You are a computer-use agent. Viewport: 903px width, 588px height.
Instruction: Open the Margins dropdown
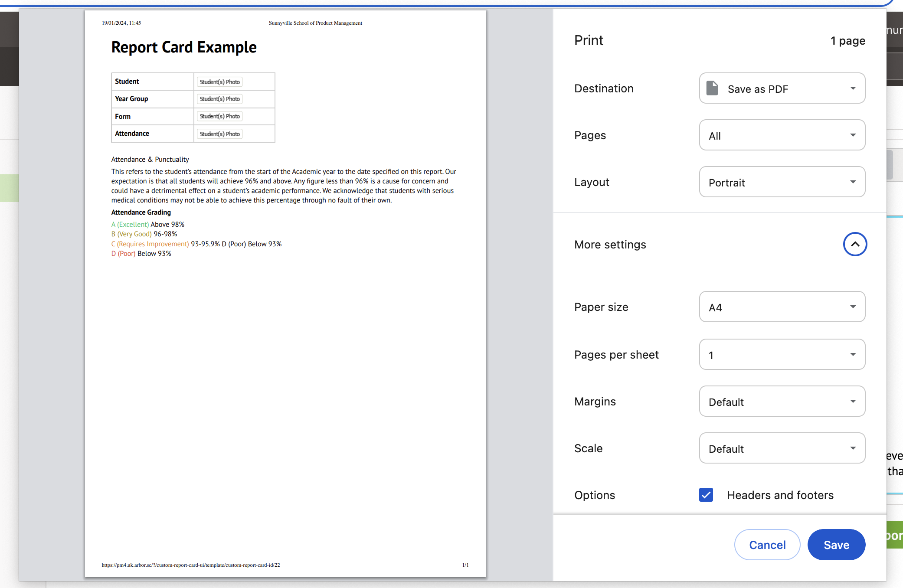click(x=782, y=402)
